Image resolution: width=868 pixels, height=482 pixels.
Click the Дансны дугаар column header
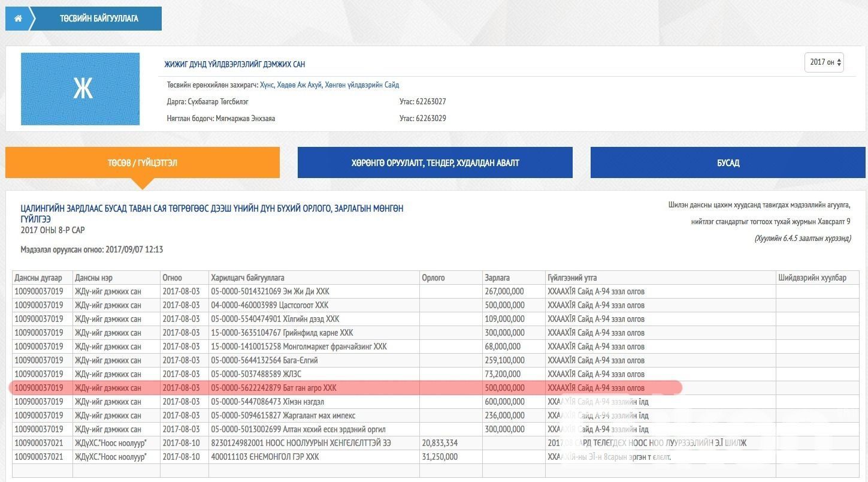click(x=38, y=278)
